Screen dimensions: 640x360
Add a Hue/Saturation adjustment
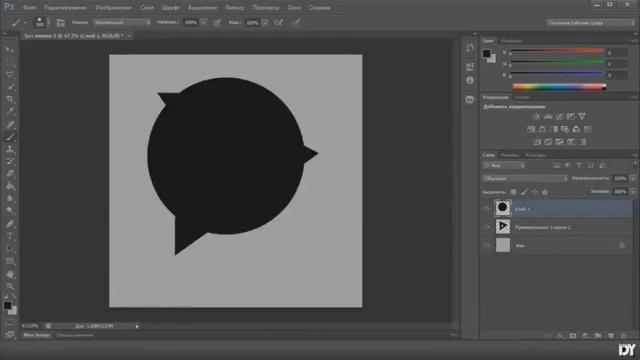[x=531, y=129]
